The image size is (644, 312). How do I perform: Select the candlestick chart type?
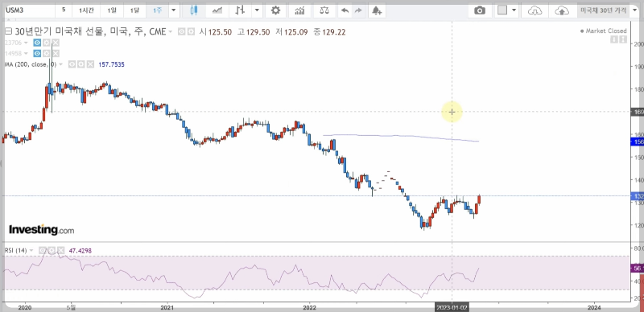tap(194, 10)
